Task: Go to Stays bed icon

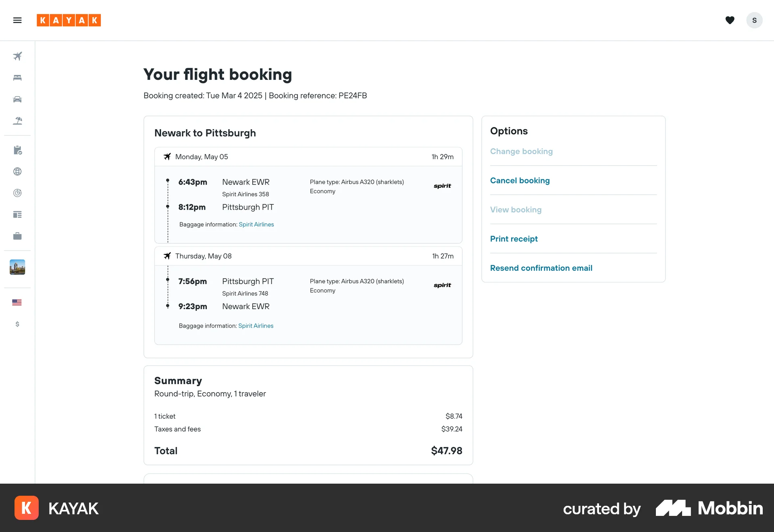Action: (17, 78)
